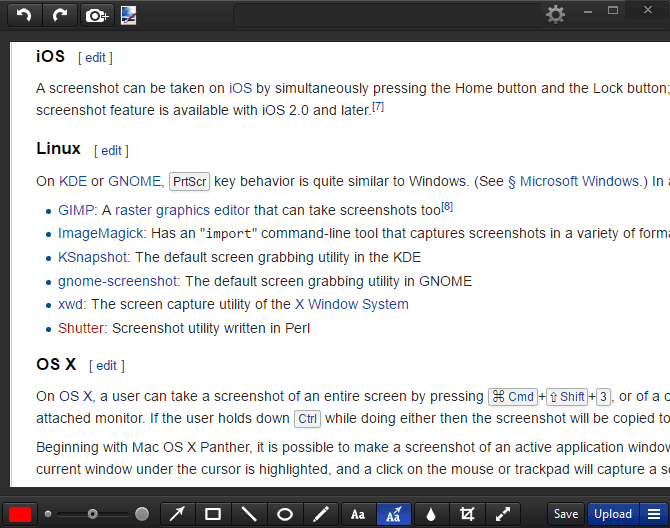Open the gnome-screenshot link
The height and width of the screenshot is (528, 670).
pyautogui.click(x=118, y=281)
